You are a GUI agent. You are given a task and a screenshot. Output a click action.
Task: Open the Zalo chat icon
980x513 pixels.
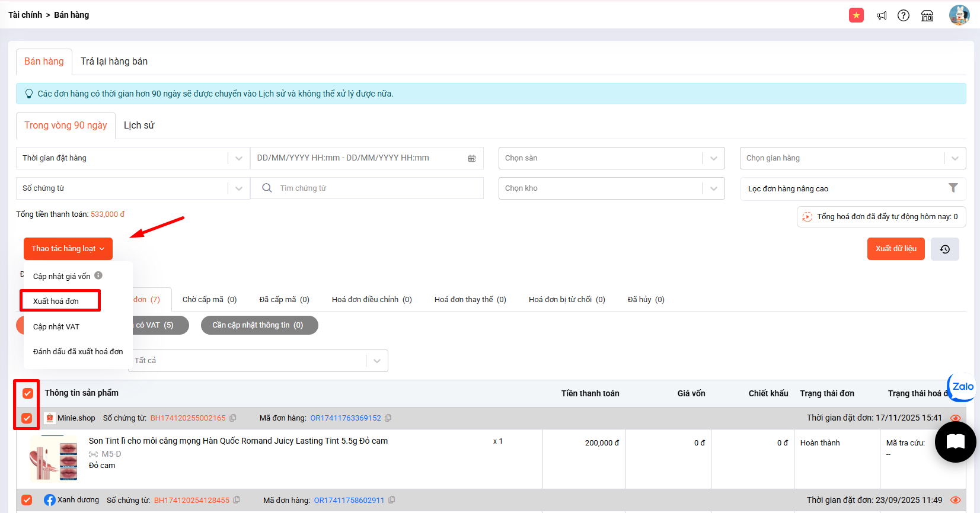(962, 387)
